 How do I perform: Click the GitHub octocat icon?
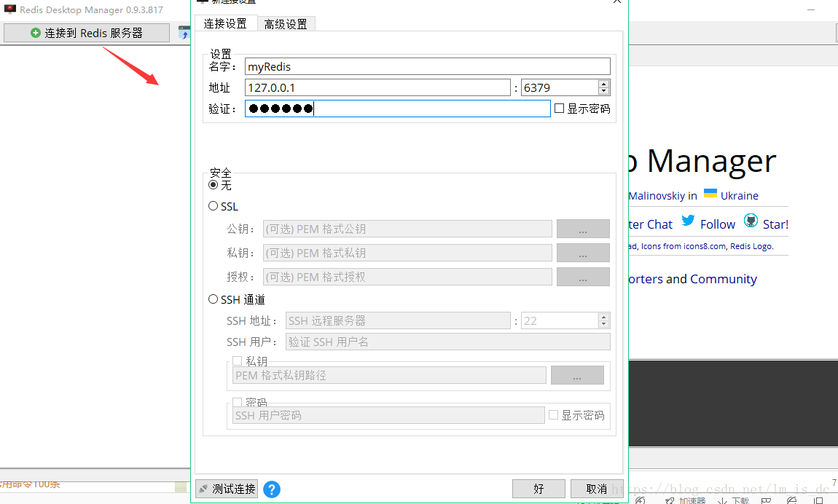click(751, 221)
